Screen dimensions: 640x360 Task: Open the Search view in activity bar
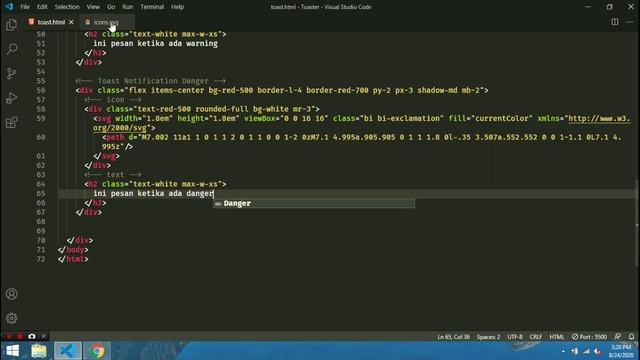click(x=11, y=49)
